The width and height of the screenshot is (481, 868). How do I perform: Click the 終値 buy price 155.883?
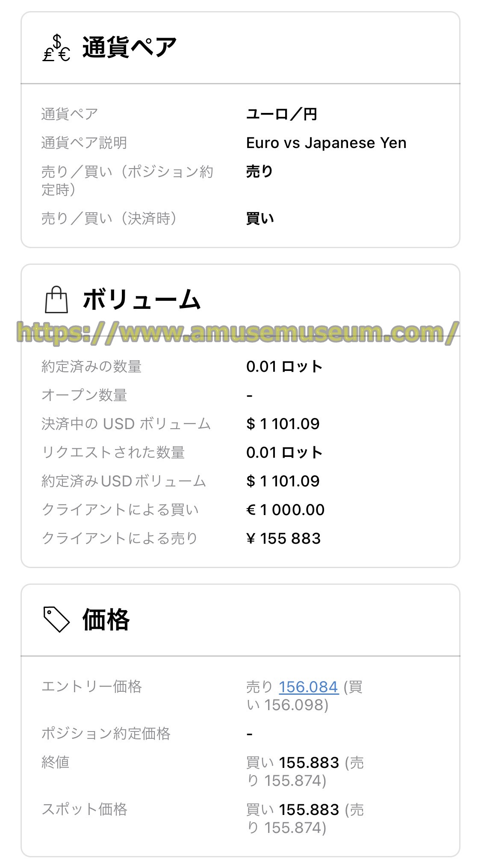309,763
